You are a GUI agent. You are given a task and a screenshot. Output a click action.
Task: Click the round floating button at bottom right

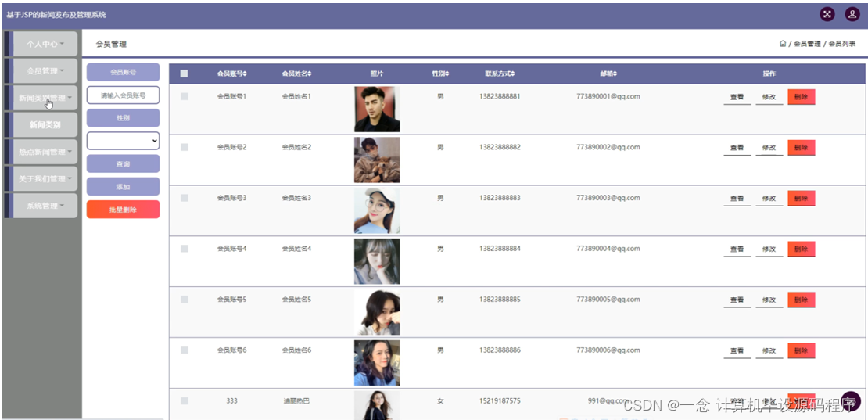851,401
